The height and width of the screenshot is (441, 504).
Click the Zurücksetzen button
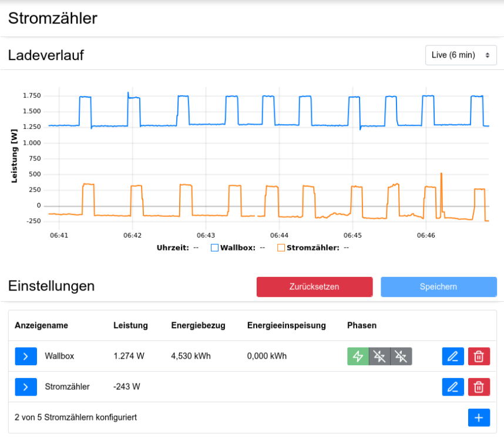point(314,287)
